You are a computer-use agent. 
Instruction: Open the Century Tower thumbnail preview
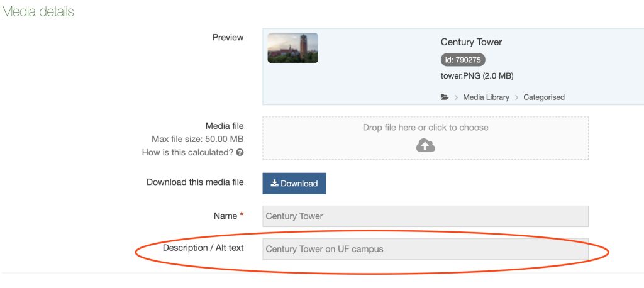click(292, 48)
